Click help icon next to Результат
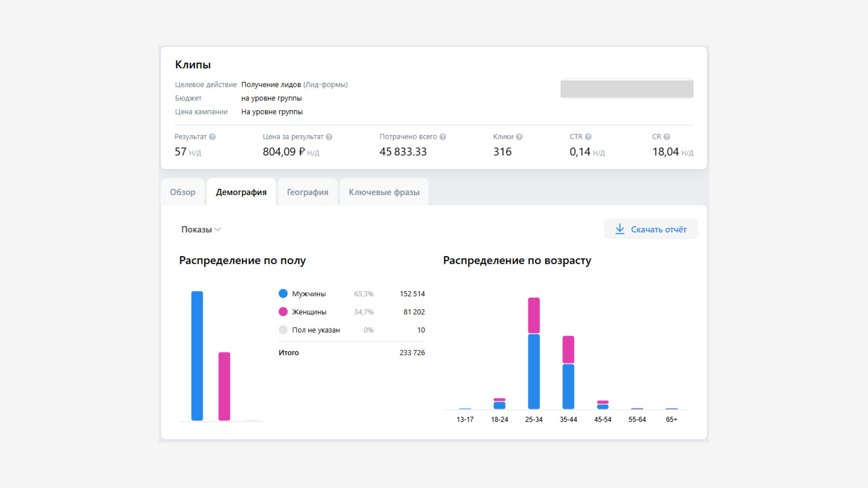This screenshot has height=488, width=868. [212, 137]
